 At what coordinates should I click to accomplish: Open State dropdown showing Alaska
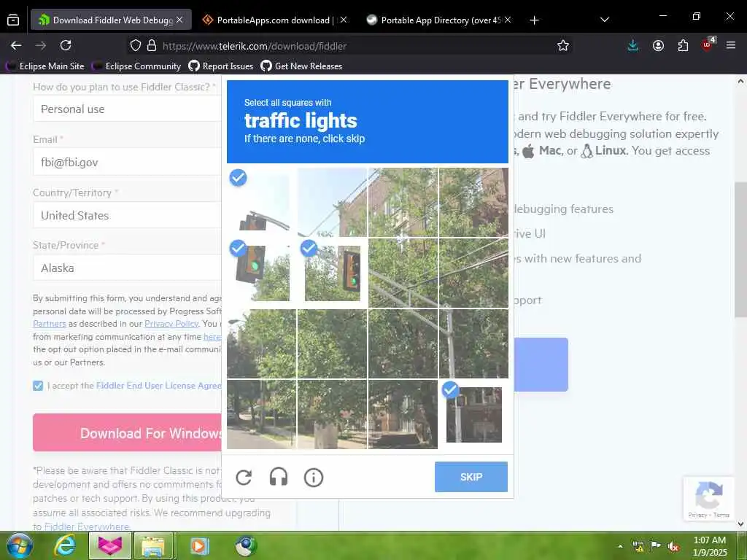[127, 268]
